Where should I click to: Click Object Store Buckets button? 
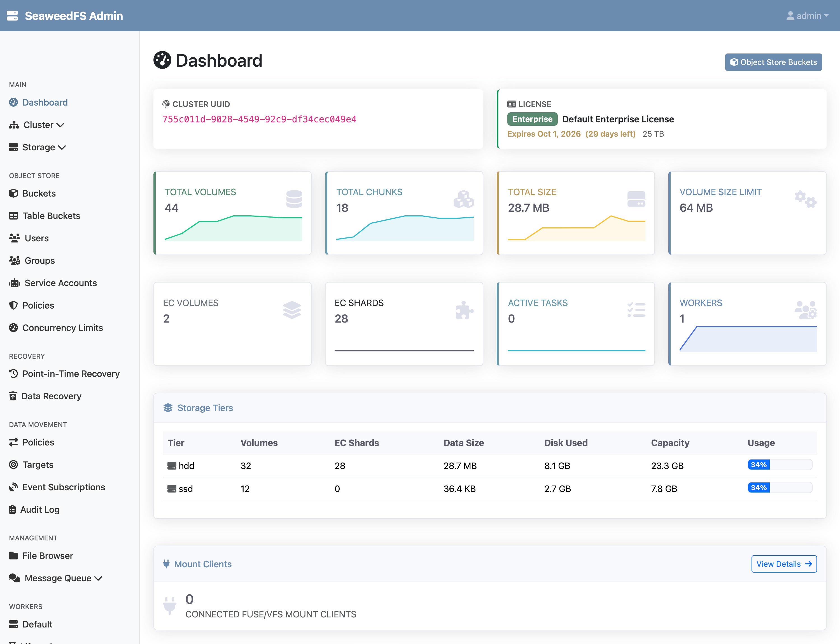[773, 62]
